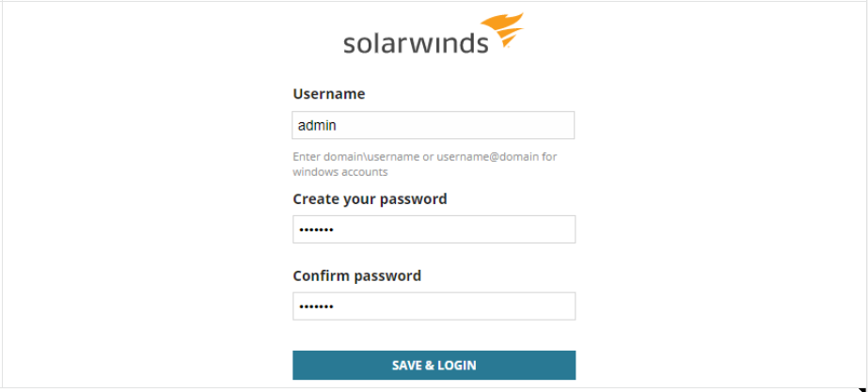Select the Confirm password field
Image resolution: width=868 pixels, height=392 pixels.
coord(434,306)
